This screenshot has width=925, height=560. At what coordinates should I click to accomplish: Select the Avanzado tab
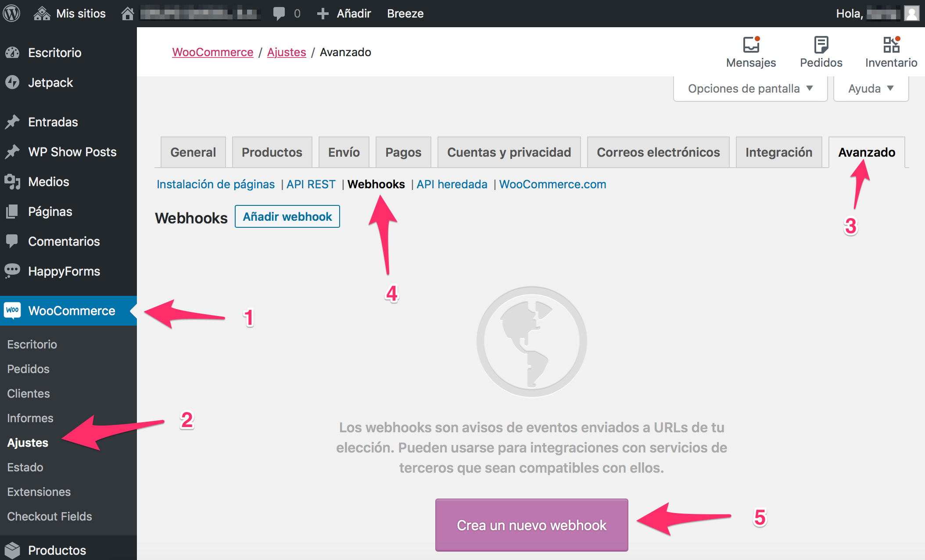click(x=867, y=152)
